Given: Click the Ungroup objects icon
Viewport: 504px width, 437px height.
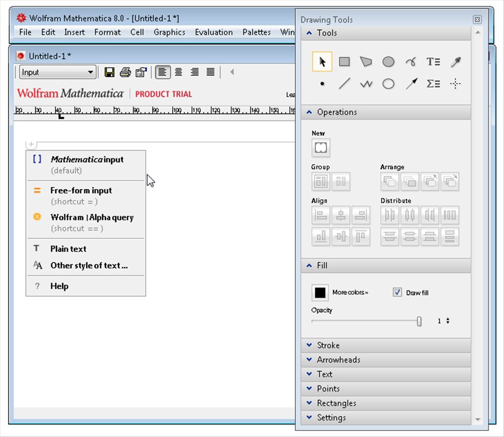Looking at the screenshot, I should click(341, 181).
